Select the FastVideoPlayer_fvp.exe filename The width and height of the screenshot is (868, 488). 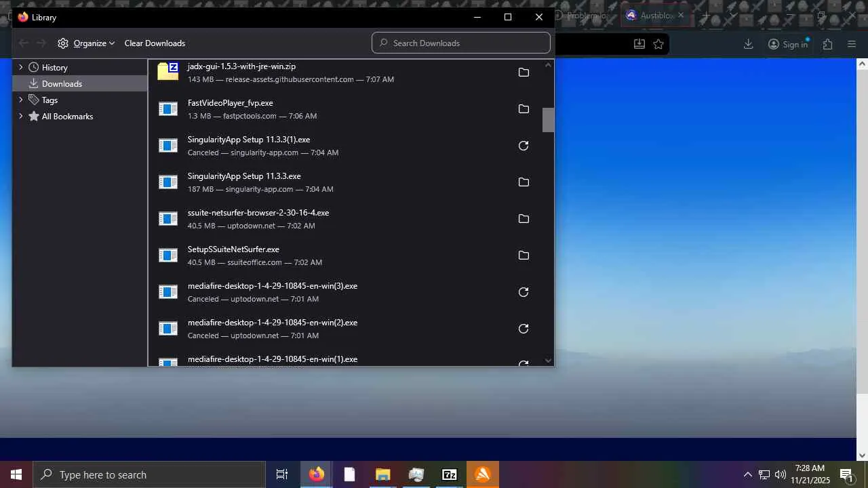(x=231, y=103)
